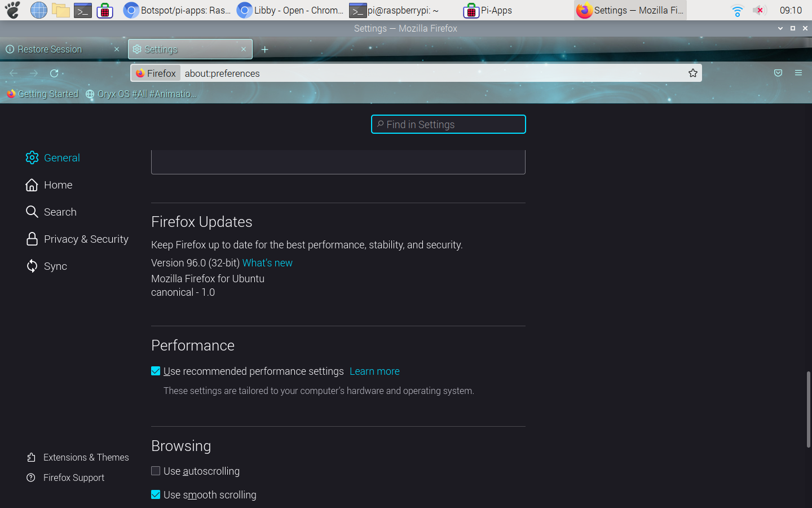Image resolution: width=812 pixels, height=508 pixels.
Task: Enable the Use autoscrolling checkbox
Action: click(155, 470)
